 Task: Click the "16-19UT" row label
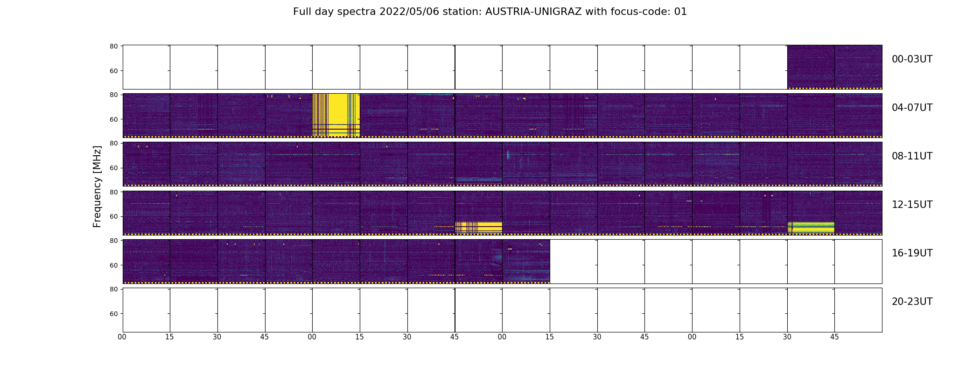coord(912,253)
